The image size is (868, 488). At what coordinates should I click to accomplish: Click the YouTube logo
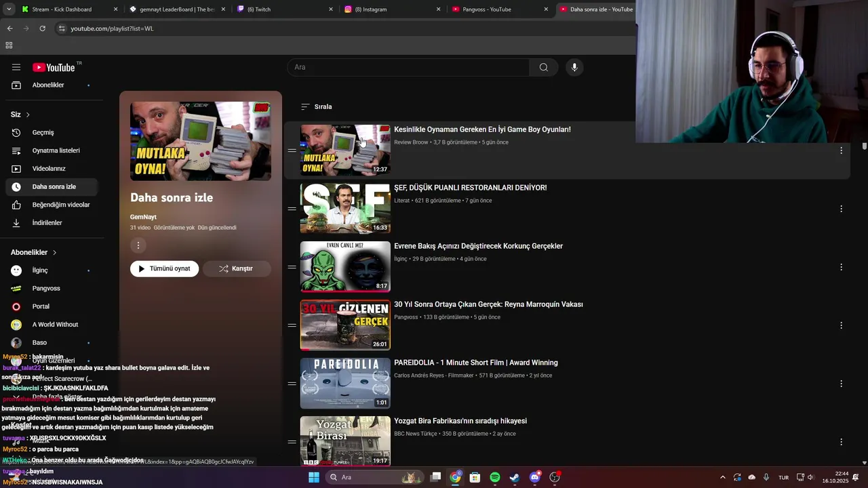pyautogui.click(x=54, y=67)
